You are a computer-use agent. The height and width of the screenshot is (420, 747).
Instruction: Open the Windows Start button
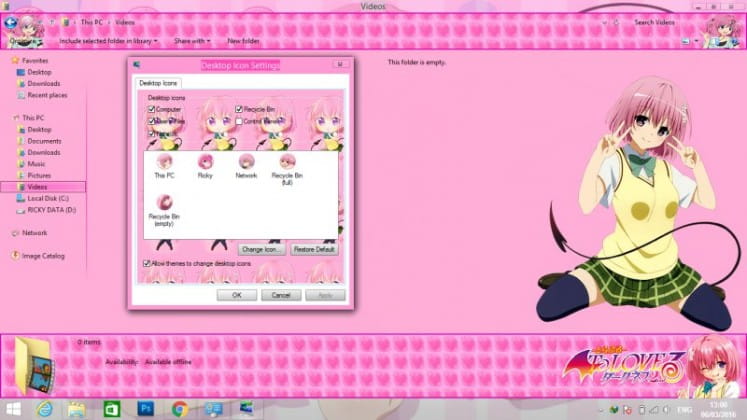(x=14, y=409)
